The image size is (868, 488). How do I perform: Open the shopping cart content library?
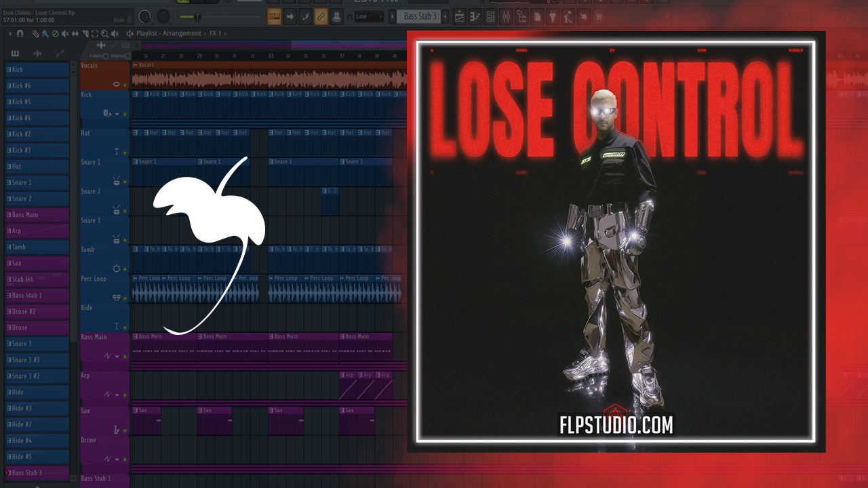tap(599, 16)
